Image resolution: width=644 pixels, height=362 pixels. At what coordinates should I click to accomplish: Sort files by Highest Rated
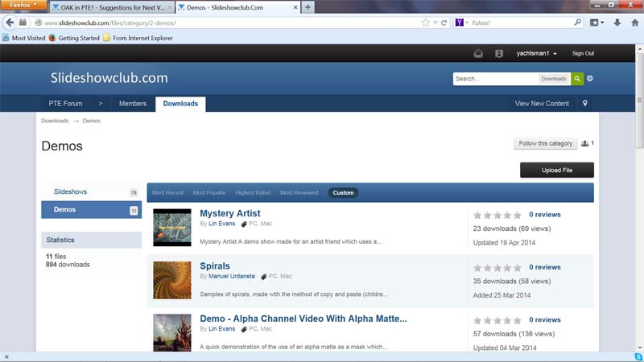pyautogui.click(x=253, y=192)
